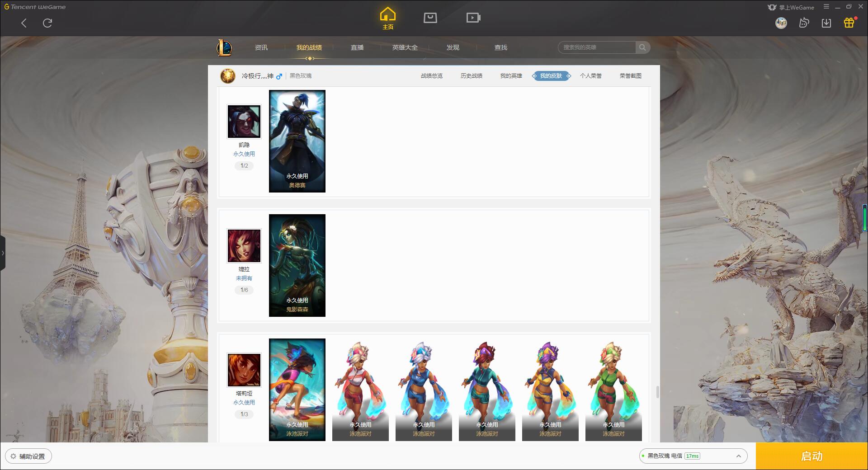Go back with the left arrow icon
Viewport: 868px width, 470px height.
coord(24,23)
